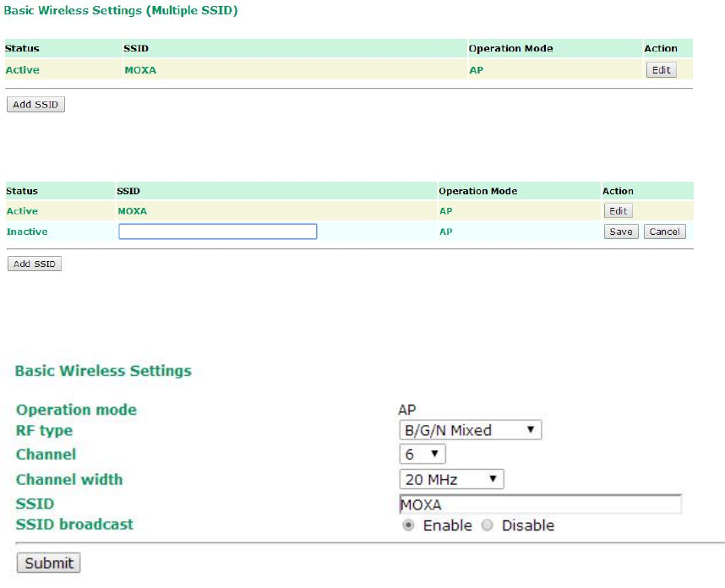Save the new inactive SSID row

tap(621, 231)
